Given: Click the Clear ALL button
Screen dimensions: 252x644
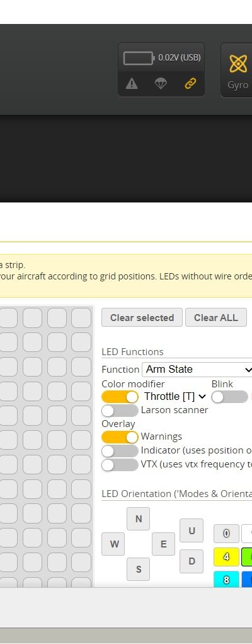Looking at the screenshot, I should coord(216,317).
